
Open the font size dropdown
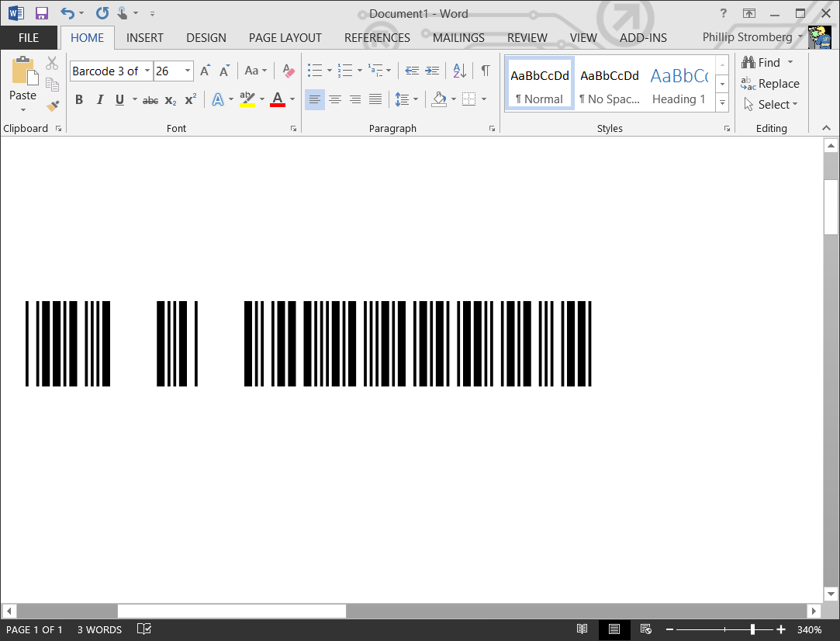[x=188, y=71]
